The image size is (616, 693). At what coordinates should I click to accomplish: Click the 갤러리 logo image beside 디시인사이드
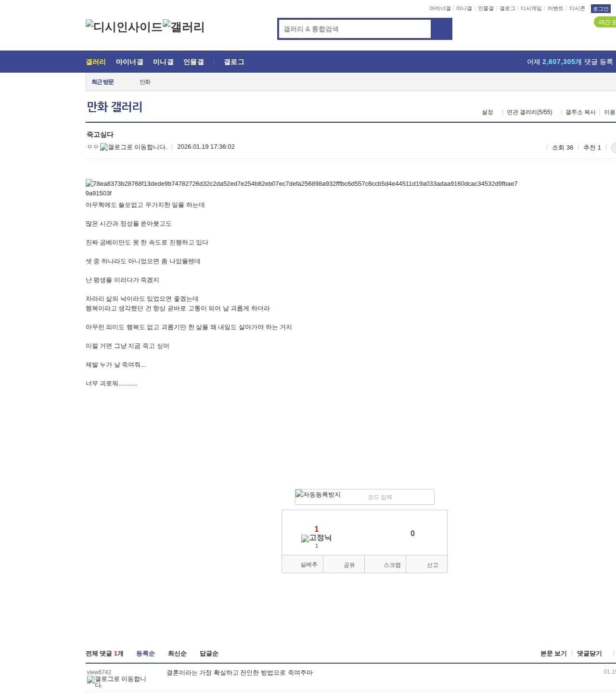(184, 26)
